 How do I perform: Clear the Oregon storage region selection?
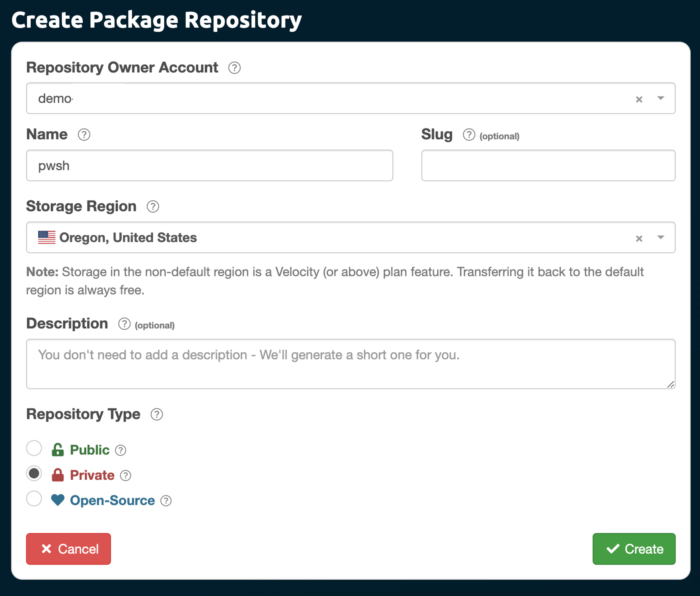[x=639, y=239]
